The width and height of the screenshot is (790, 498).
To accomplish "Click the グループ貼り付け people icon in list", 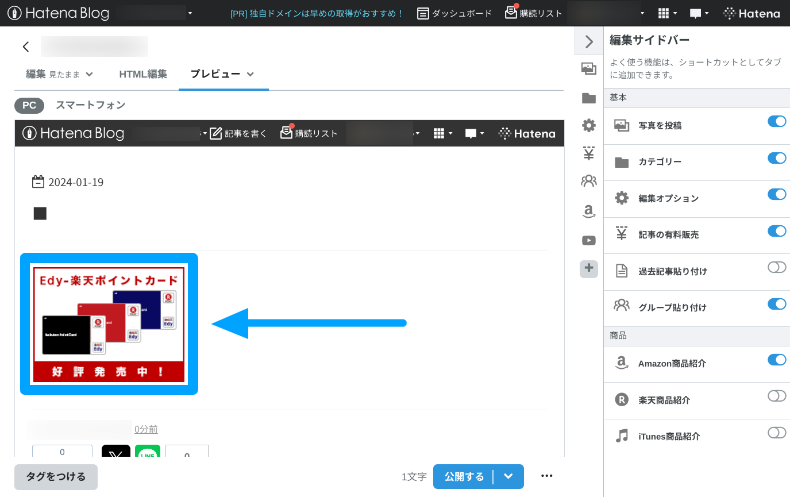I will pos(622,305).
